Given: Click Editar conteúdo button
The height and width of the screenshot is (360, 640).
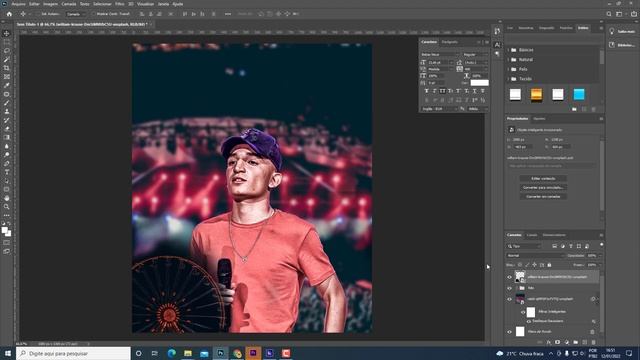Looking at the screenshot, I should 543,178.
